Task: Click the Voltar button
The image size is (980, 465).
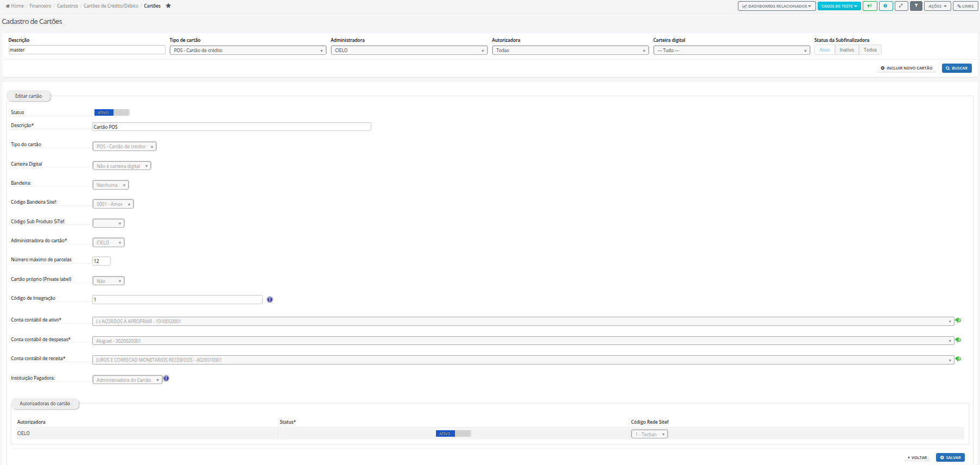Action: 918,458
